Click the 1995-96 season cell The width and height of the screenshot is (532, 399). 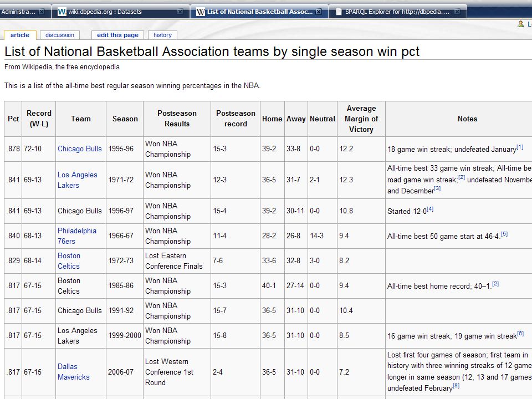125,149
